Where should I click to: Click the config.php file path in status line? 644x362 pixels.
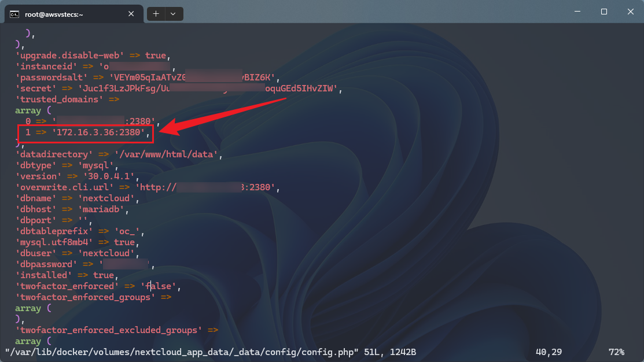pos(181,352)
